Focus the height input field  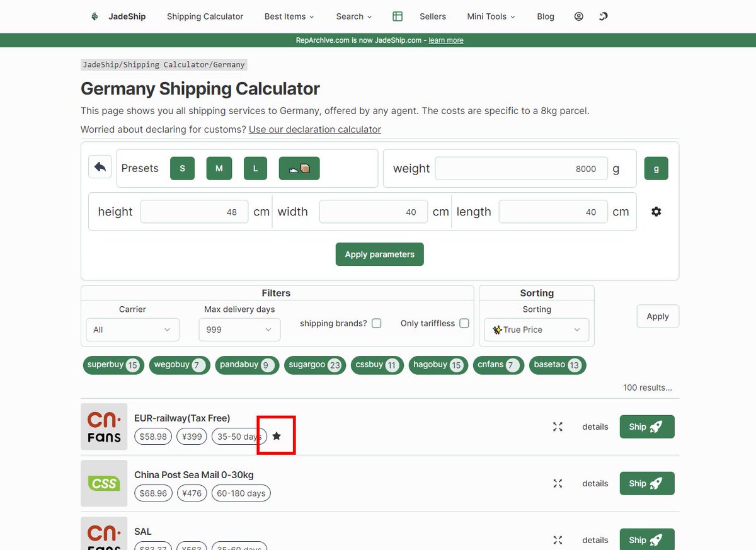(x=194, y=212)
